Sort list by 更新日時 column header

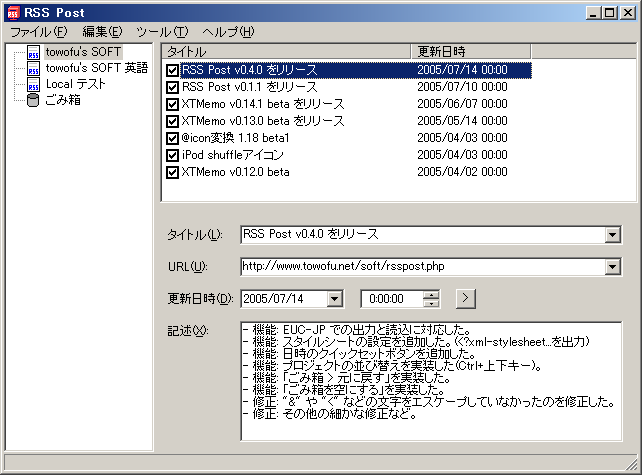coord(470,52)
